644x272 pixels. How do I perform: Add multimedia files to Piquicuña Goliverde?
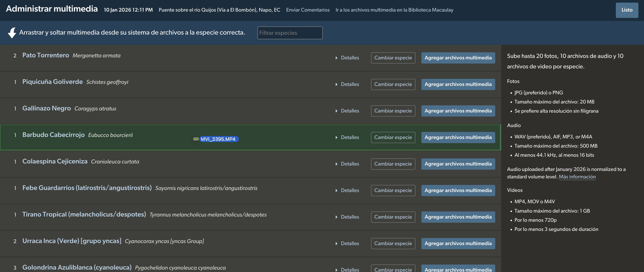[458, 84]
